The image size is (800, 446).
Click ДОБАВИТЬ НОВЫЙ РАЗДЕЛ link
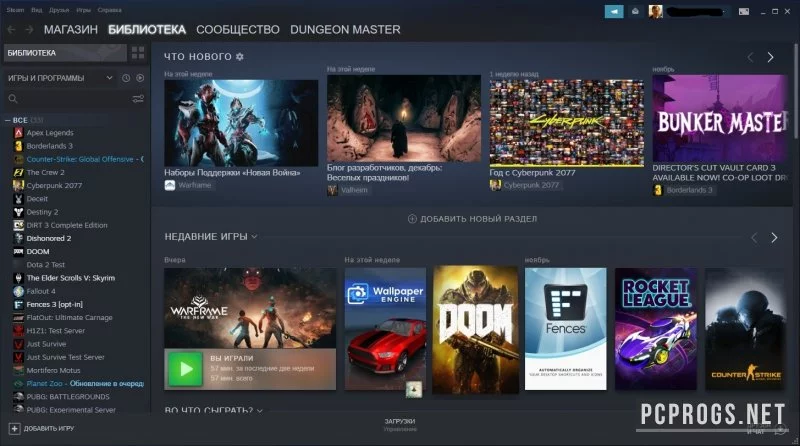point(478,219)
